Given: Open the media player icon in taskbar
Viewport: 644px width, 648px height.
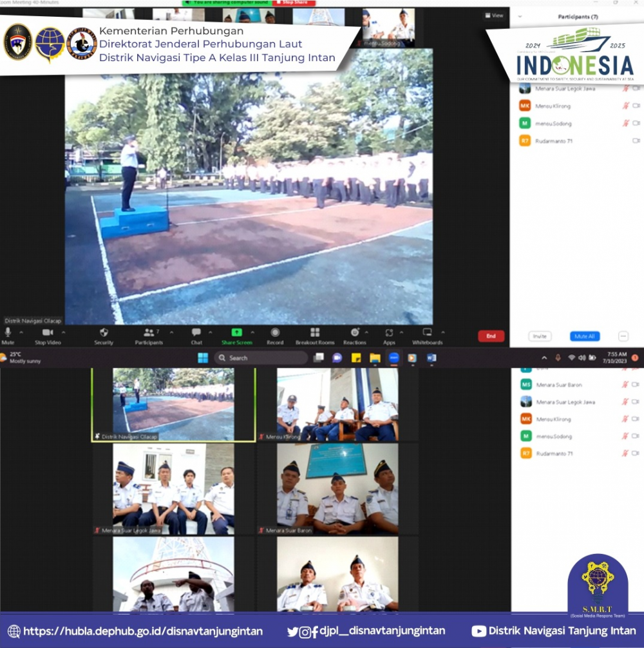Looking at the screenshot, I should (412, 358).
